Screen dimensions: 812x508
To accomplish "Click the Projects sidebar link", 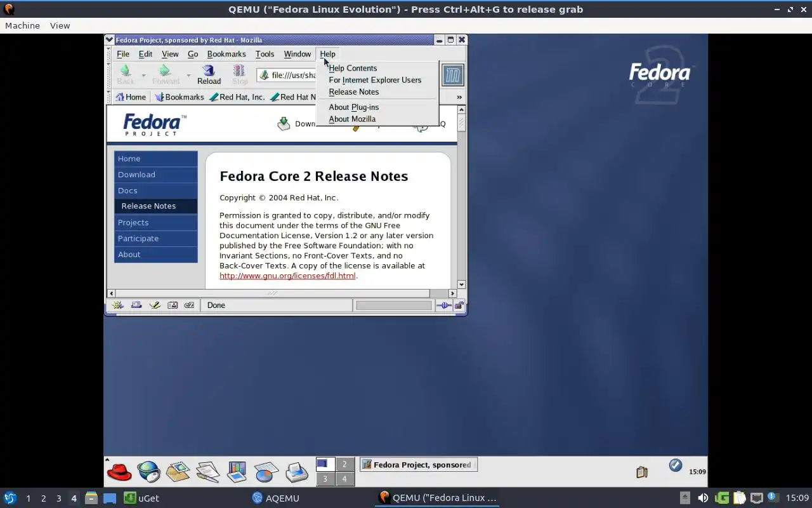I will pos(155,222).
